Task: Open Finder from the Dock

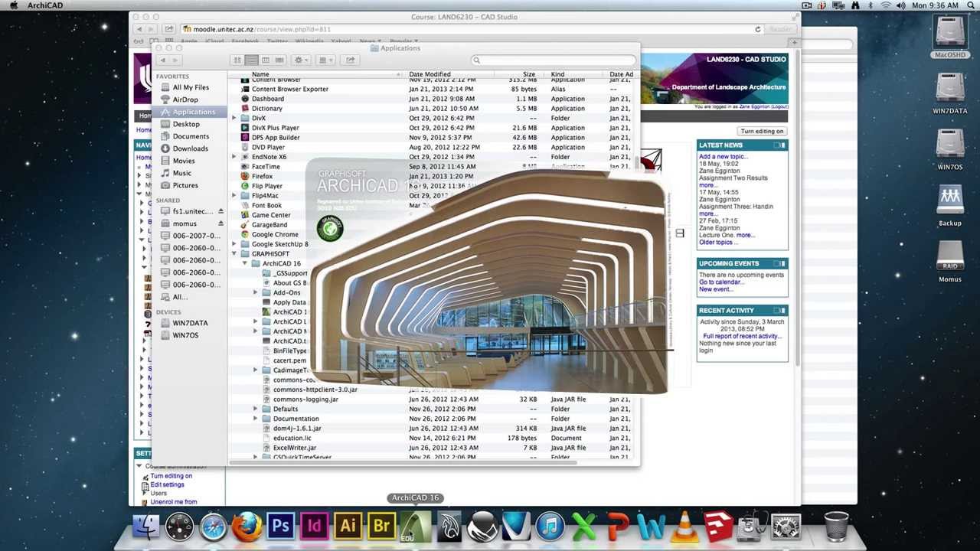Action: (146, 527)
